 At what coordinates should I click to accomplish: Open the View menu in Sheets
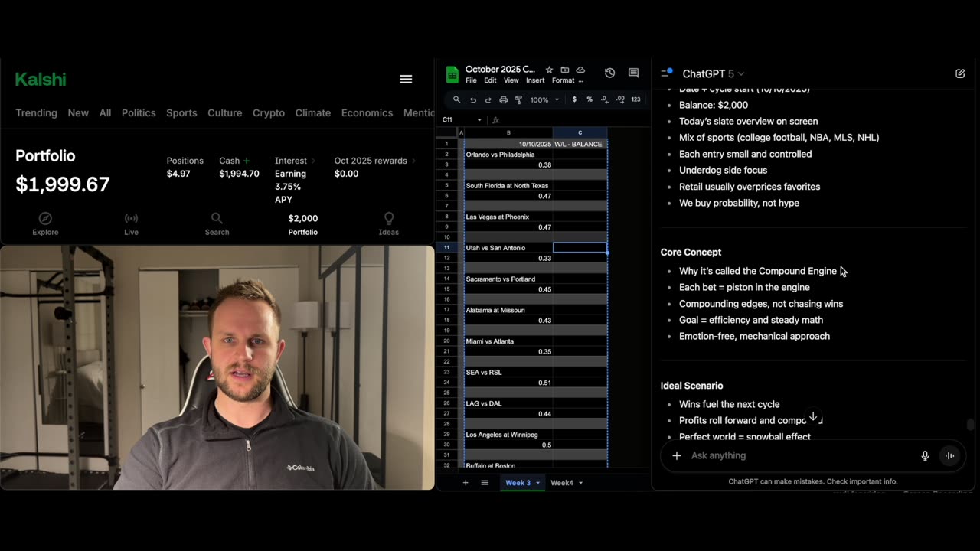511,80
